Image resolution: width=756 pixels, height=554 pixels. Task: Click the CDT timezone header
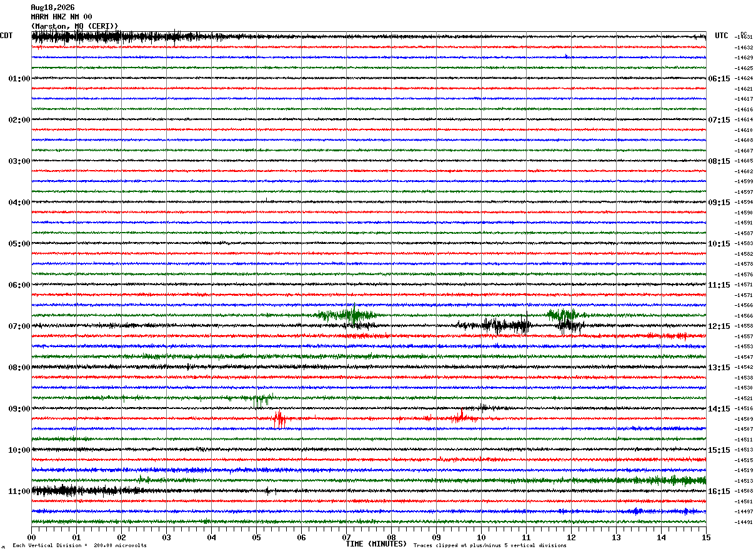(6, 36)
